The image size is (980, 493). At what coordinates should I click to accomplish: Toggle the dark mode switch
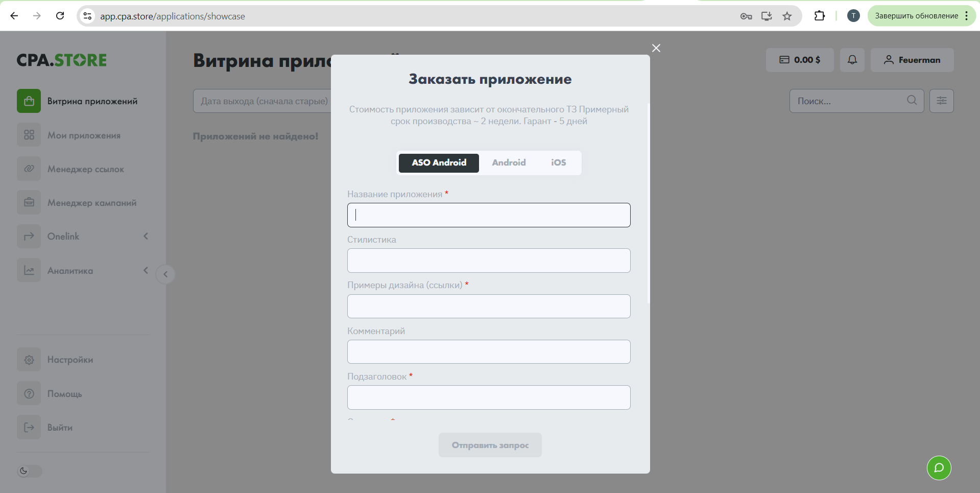click(x=30, y=471)
